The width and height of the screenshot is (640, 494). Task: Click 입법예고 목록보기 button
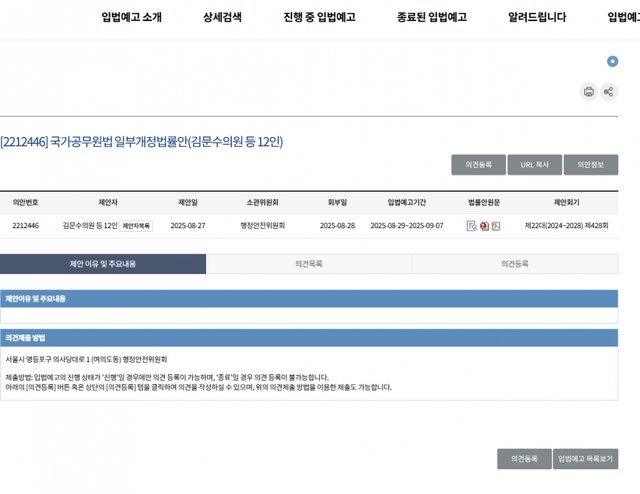(x=586, y=458)
